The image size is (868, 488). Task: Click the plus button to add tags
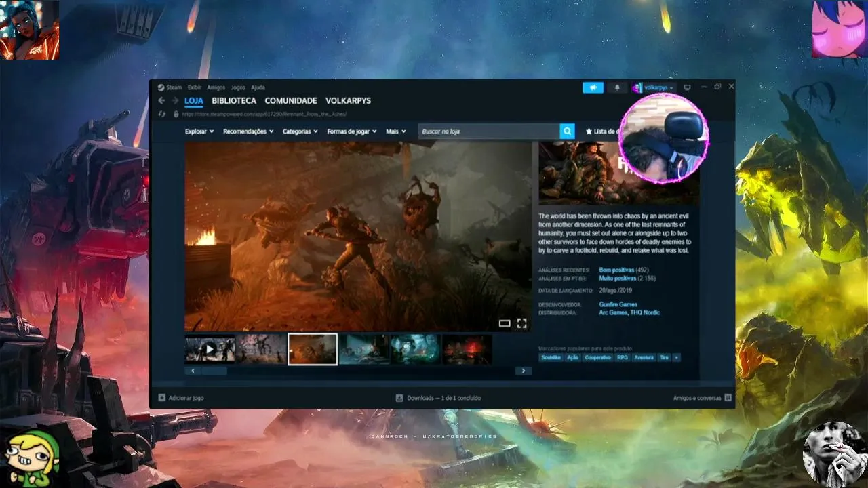[x=677, y=357]
